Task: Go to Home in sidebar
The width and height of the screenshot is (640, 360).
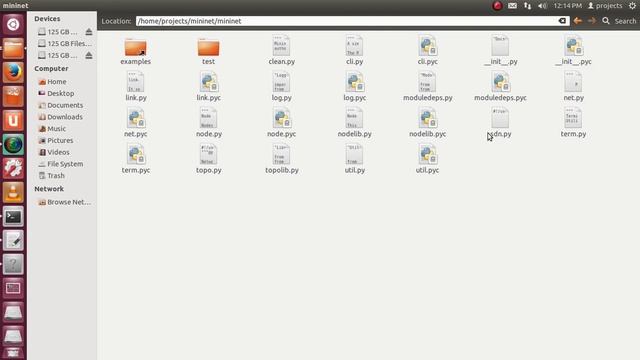Action: pyautogui.click(x=52, y=82)
